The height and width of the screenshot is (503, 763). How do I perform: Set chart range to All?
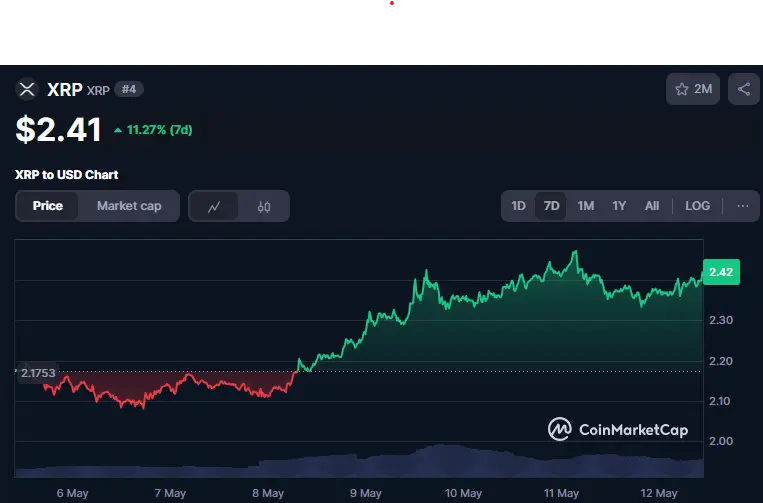652,206
